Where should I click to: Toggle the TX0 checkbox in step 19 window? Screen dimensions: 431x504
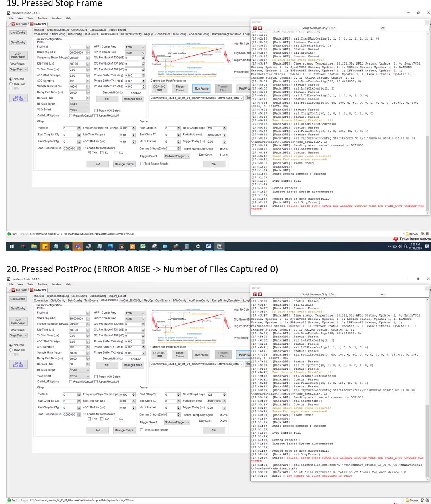point(89,153)
